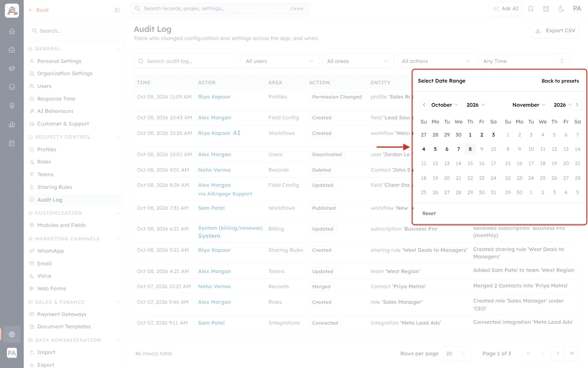588x368 pixels.
Task: Click the Back link in sidebar
Action: [x=39, y=10]
